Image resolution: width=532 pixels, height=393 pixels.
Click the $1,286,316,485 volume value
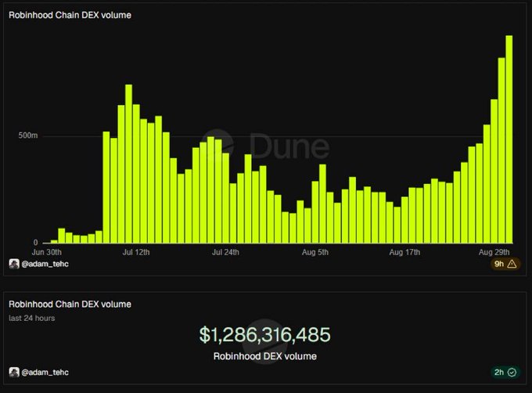point(264,334)
